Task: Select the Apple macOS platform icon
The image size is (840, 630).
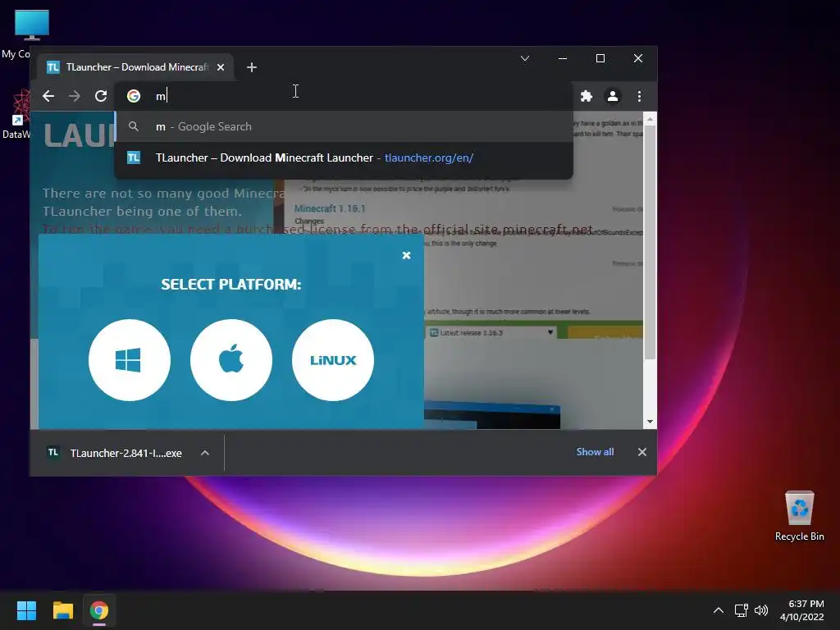Action: [231, 359]
